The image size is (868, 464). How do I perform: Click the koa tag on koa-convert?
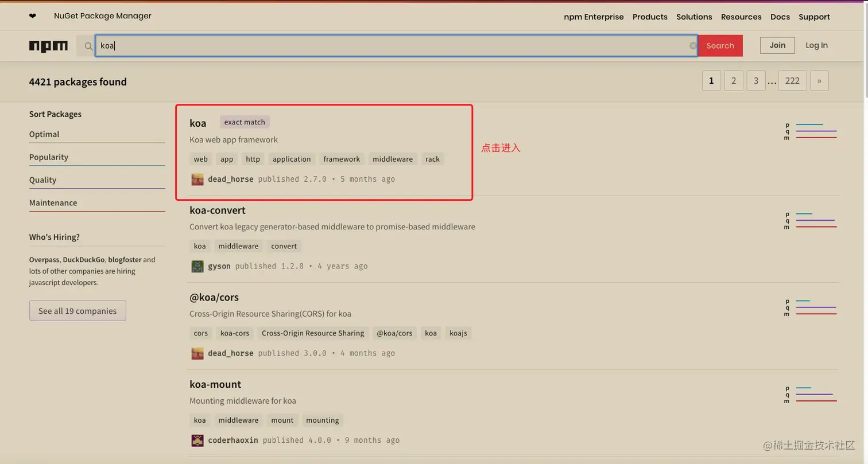tap(200, 246)
